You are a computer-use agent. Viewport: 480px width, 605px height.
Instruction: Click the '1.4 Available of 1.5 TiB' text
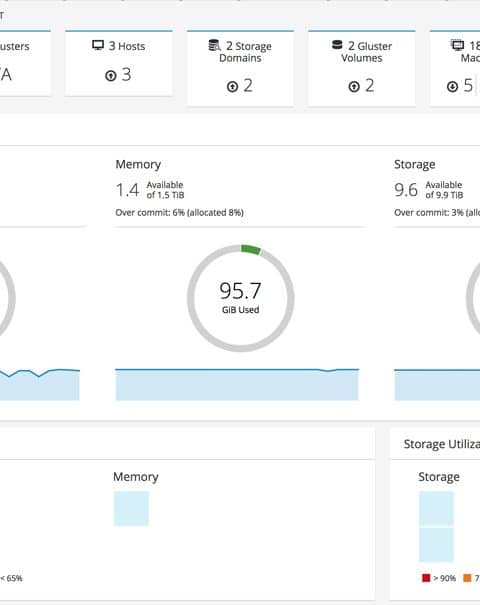(150, 189)
